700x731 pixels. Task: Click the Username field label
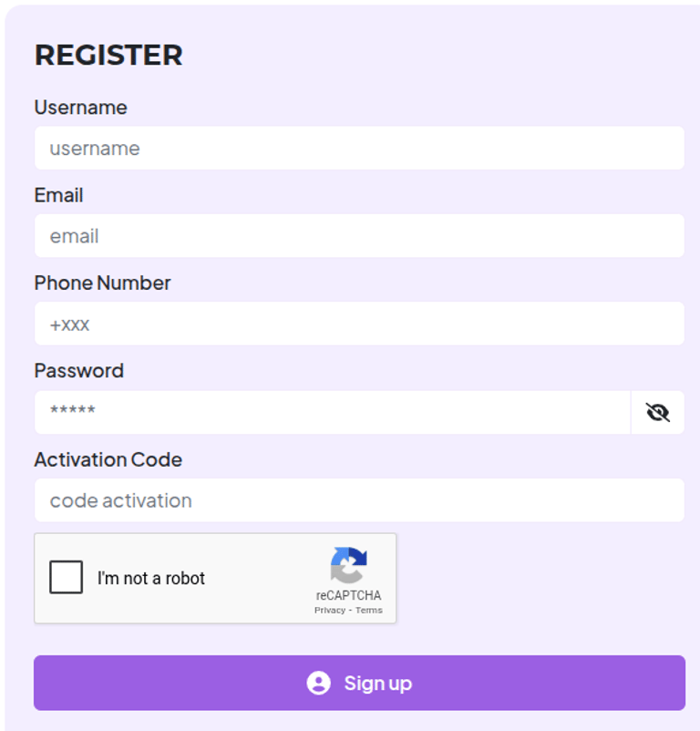point(80,108)
